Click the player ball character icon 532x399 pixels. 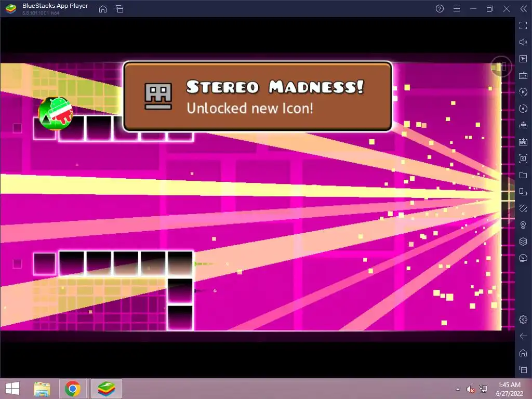(x=56, y=113)
